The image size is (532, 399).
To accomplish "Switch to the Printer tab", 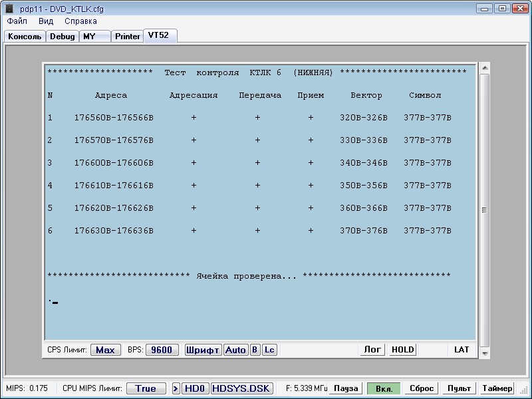I will 128,37.
